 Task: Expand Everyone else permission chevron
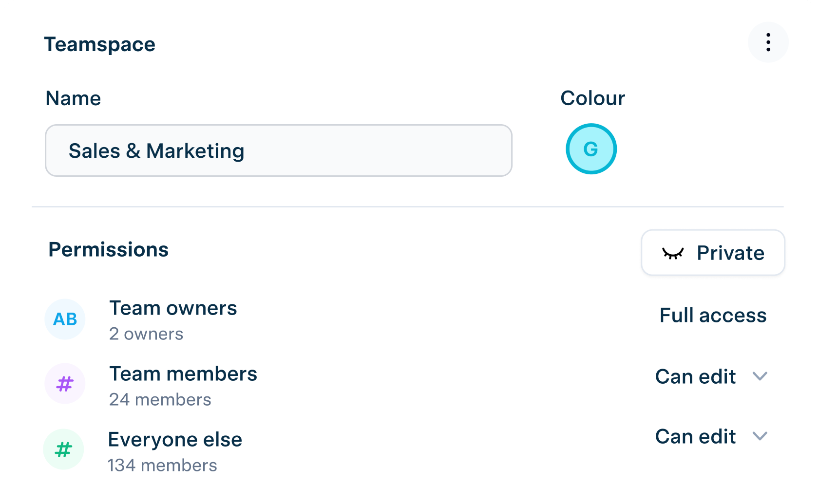coord(760,436)
